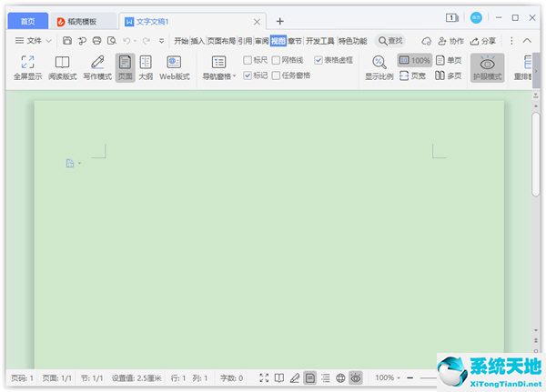Screen dimensions: 546x392
Task: Click the zoom out minus button
Action: [x=410, y=377]
